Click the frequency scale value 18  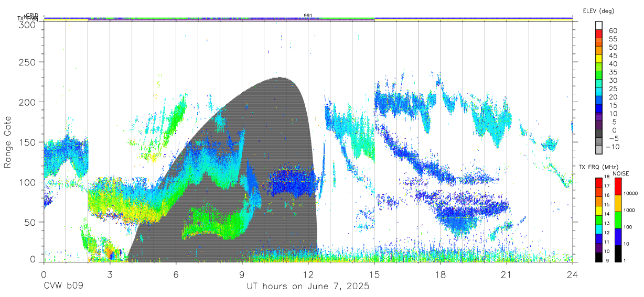[606, 177]
